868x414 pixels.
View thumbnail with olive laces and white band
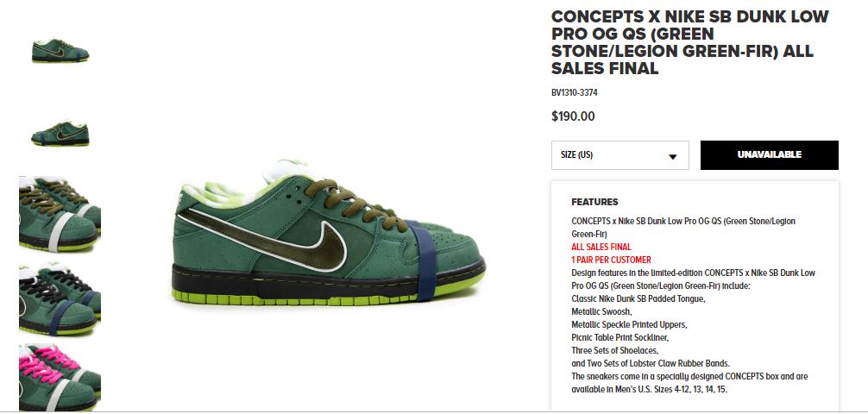click(60, 214)
